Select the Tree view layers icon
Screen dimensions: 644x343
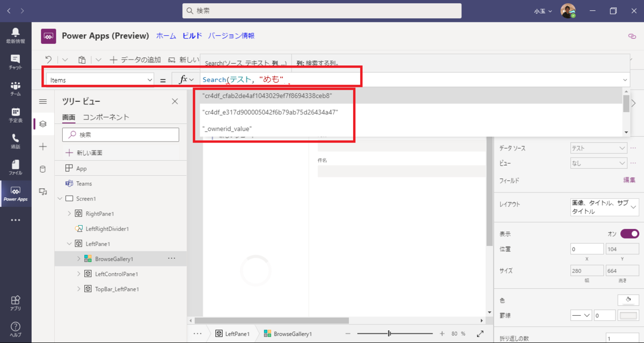click(x=43, y=124)
